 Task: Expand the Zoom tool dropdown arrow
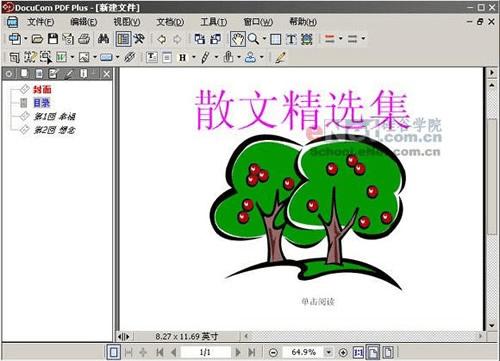pyautogui.click(x=264, y=39)
